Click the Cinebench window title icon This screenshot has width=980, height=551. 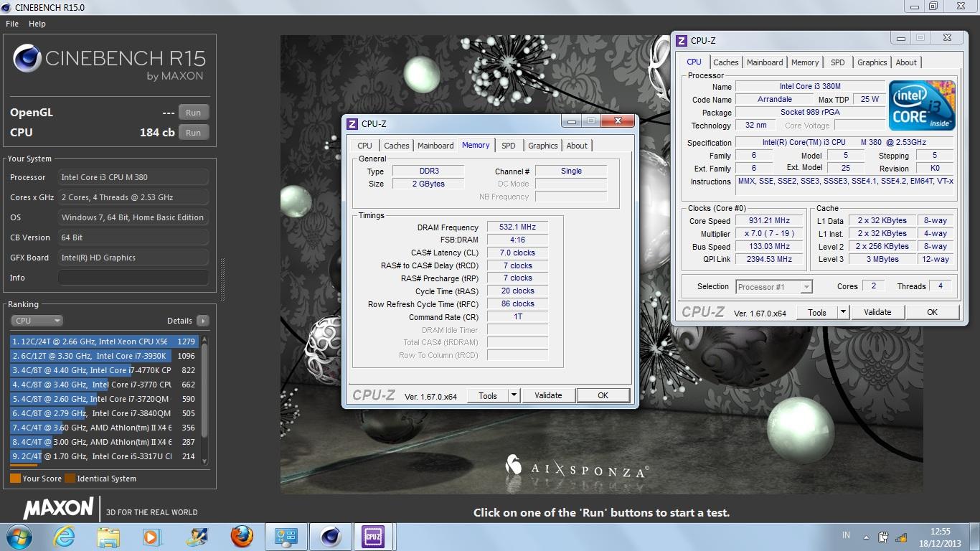pos(6,7)
